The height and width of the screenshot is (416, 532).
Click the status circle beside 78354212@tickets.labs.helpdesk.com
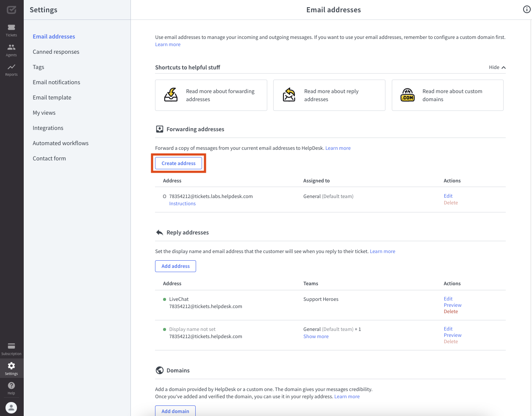click(164, 196)
